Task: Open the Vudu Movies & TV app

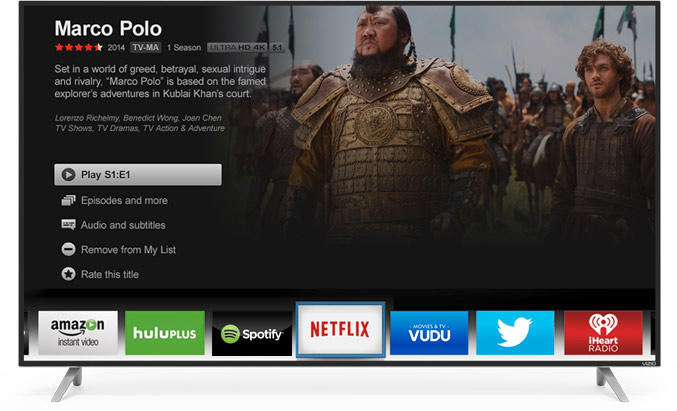Action: pos(429,333)
